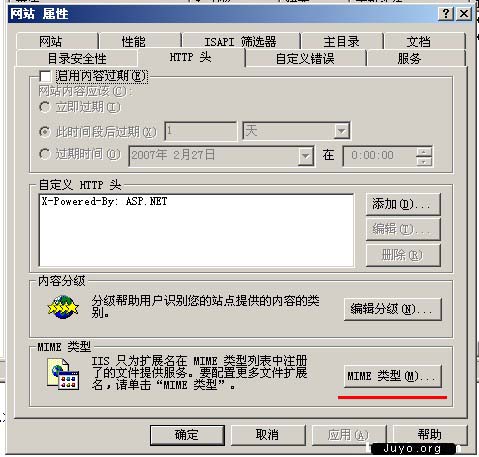This screenshot has width=479, height=457.
Task: Click the 编辑分级 button
Action: click(392, 309)
